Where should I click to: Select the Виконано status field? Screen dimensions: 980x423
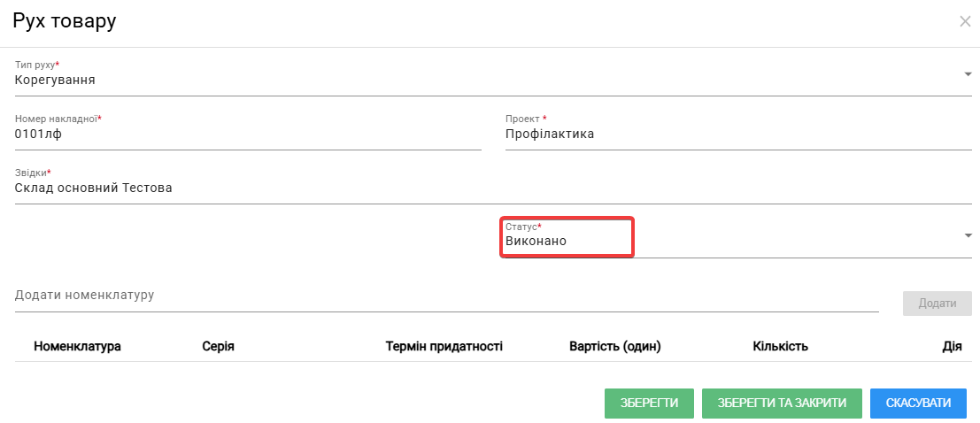pyautogui.click(x=737, y=237)
